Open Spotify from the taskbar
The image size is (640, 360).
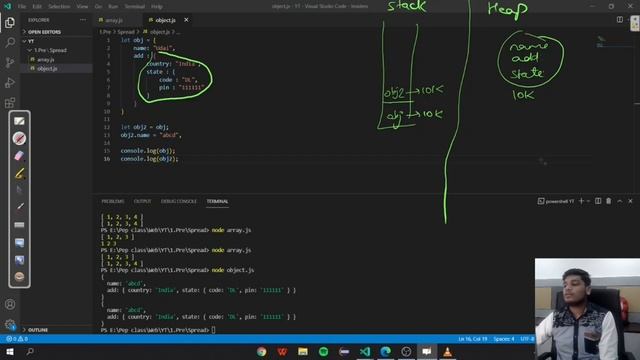(x=323, y=351)
